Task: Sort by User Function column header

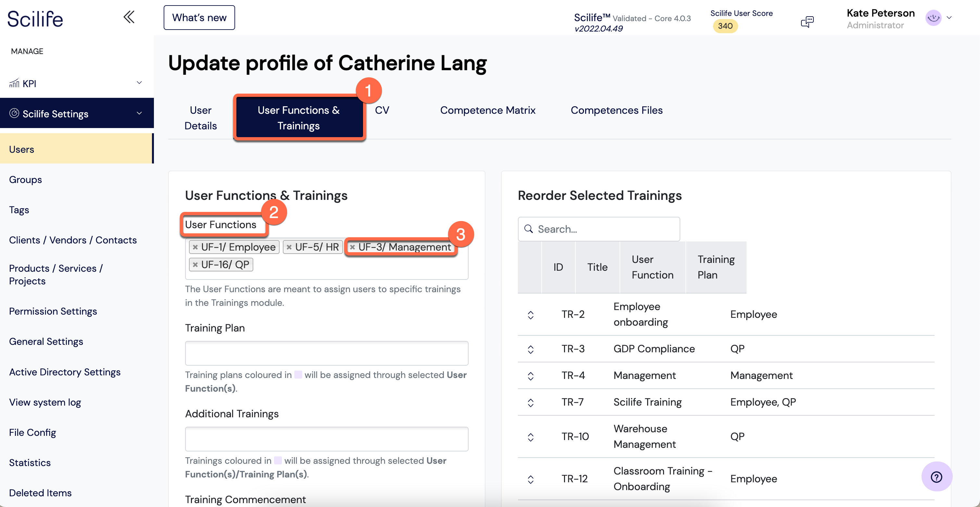Action: tap(652, 267)
